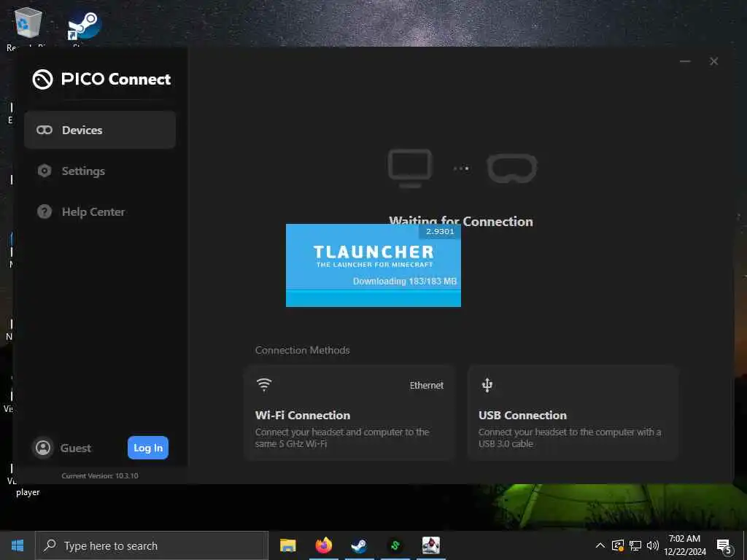Click the Guest account label
The width and height of the screenshot is (747, 560).
[75, 448]
